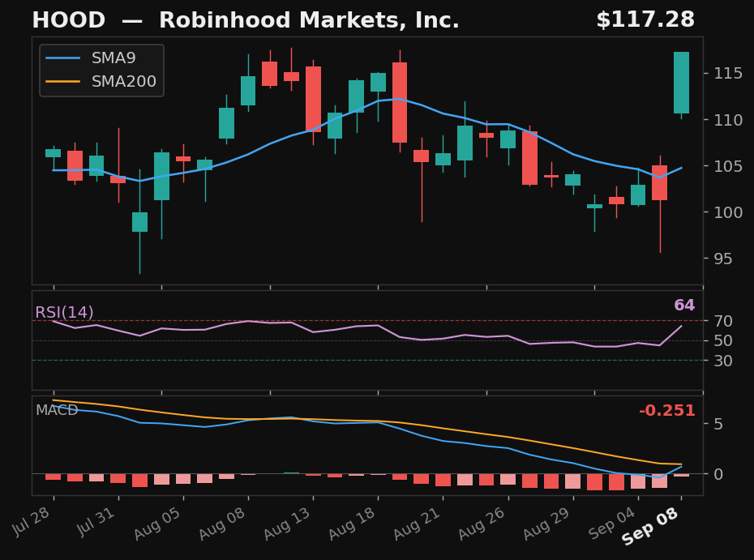Screen dimensions: 754x560
Task: Click the $117.28 price label
Action: coord(645,20)
